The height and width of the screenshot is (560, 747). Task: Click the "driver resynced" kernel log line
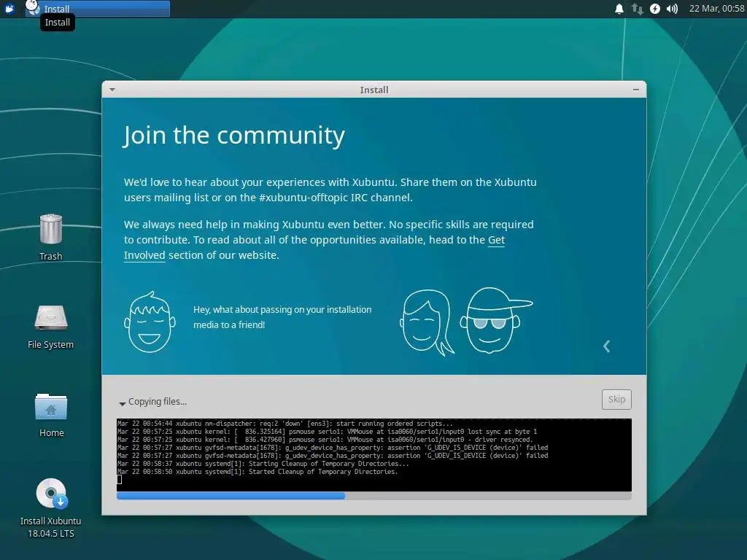coord(325,440)
